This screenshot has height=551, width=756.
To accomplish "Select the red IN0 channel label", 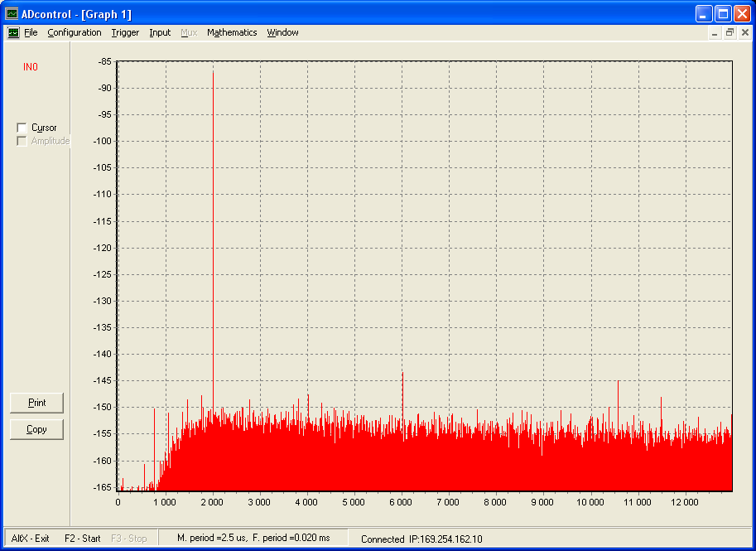I will pyautogui.click(x=31, y=67).
